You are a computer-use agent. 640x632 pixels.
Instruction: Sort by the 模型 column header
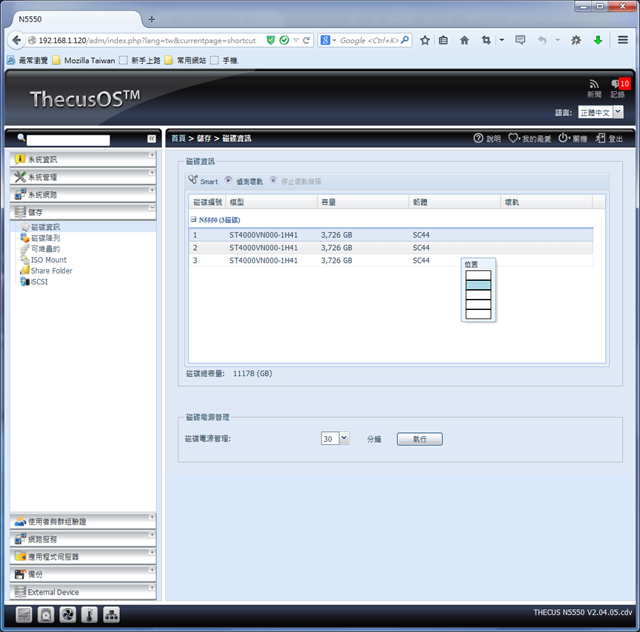tap(271, 202)
